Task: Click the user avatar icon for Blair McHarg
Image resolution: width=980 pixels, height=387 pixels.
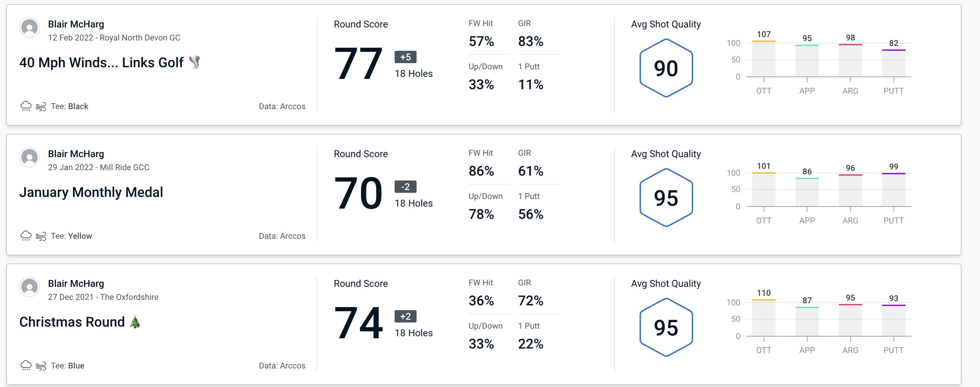Action: click(30, 29)
